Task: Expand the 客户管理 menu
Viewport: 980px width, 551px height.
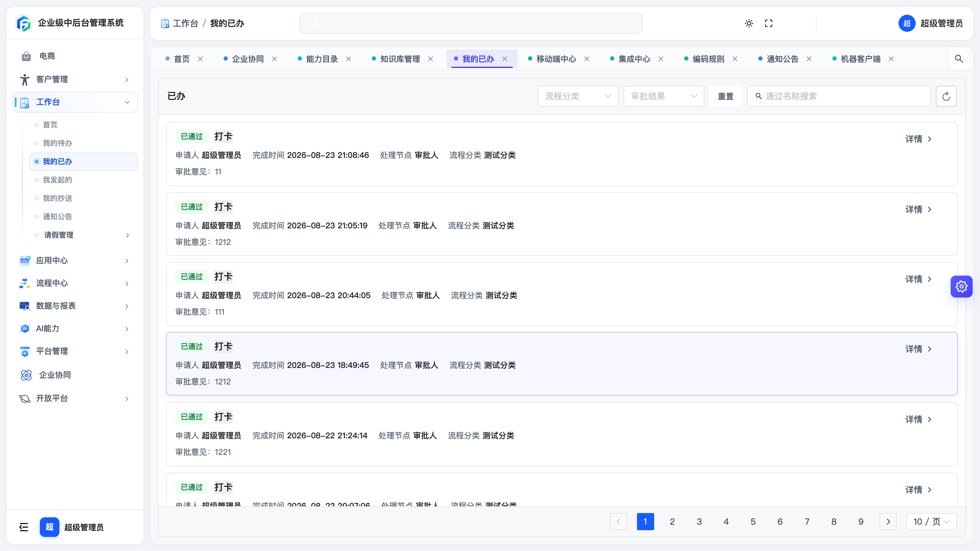Action: pyautogui.click(x=127, y=80)
